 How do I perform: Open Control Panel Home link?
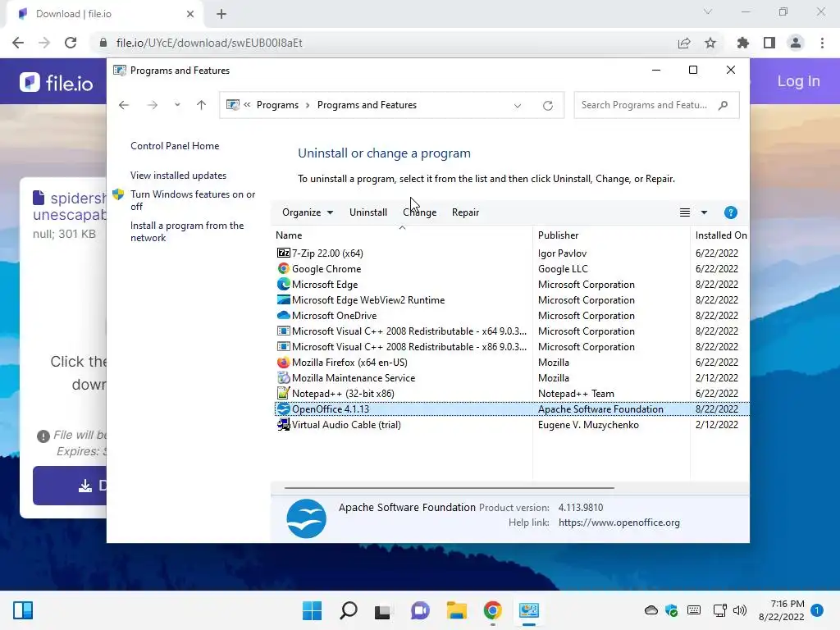[175, 146]
